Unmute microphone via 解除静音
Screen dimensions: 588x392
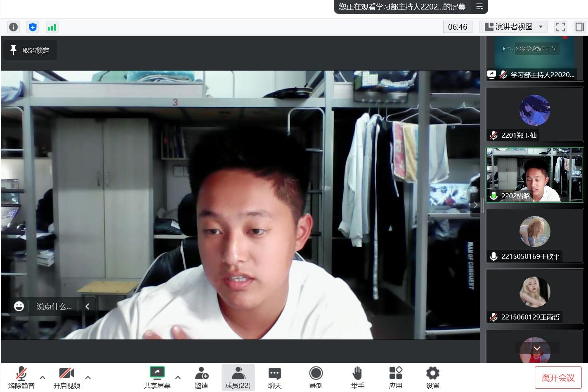(21, 378)
